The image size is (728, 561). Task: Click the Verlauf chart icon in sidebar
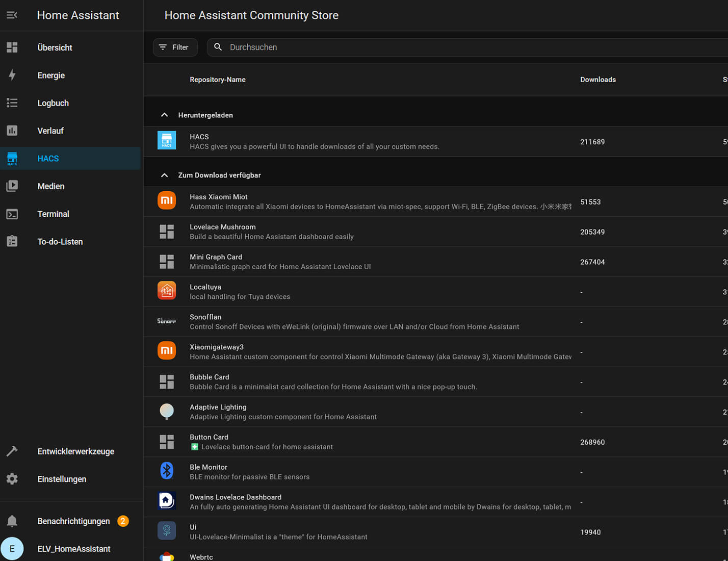point(12,131)
